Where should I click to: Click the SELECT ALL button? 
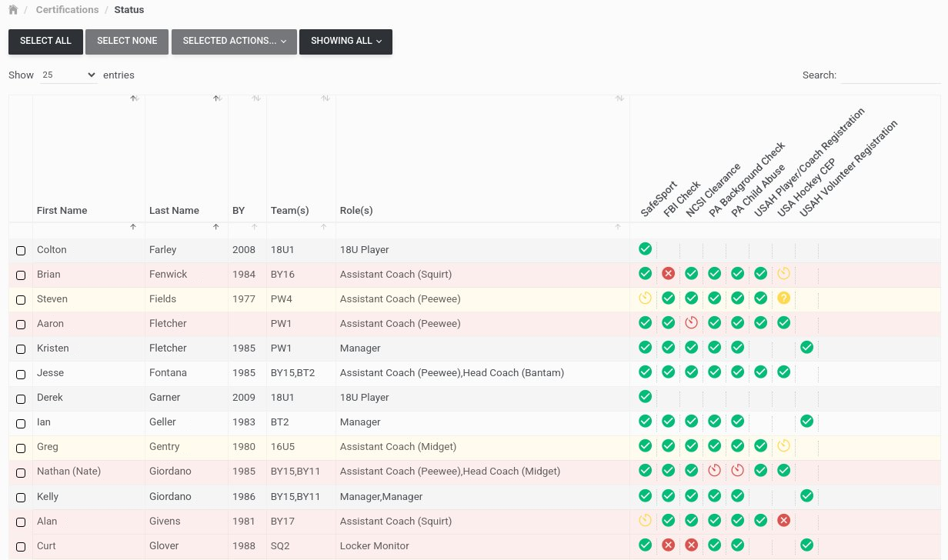click(45, 42)
